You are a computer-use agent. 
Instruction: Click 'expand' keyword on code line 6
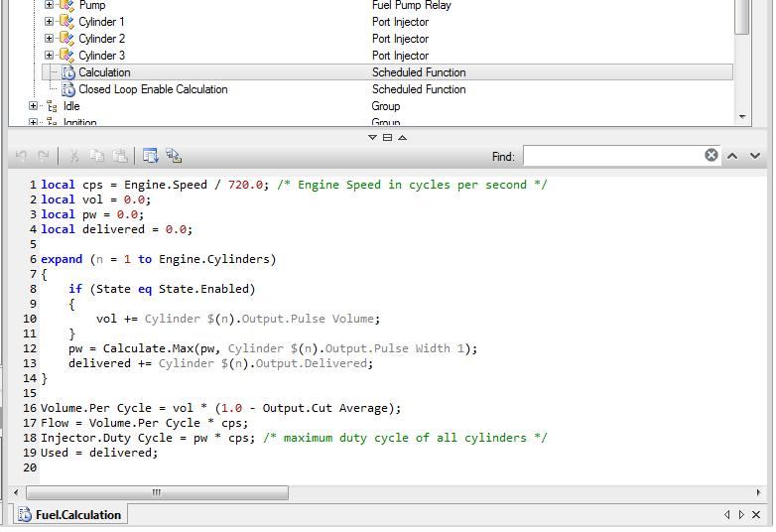click(x=62, y=259)
